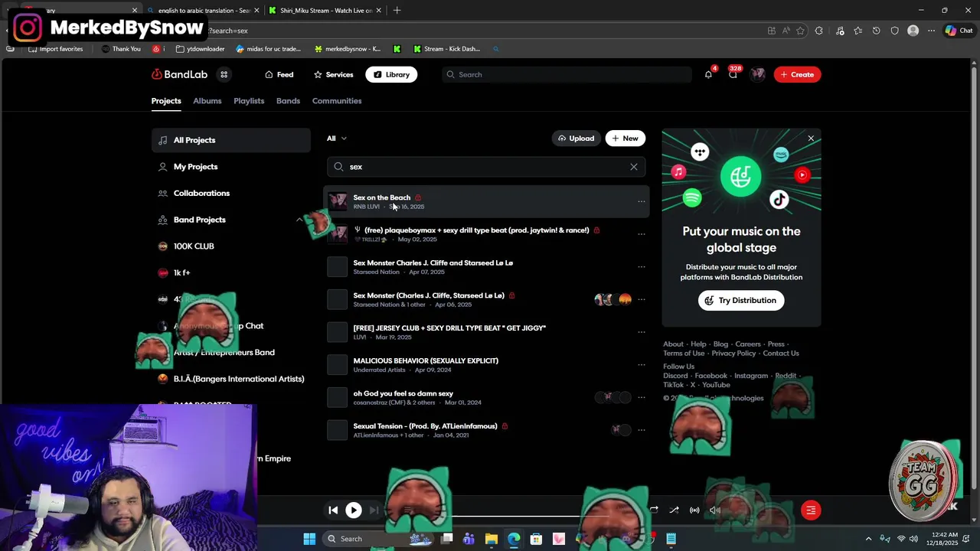Open more options for plaqueboymax drill beat
Screen dimensions: 980x551
click(641, 234)
